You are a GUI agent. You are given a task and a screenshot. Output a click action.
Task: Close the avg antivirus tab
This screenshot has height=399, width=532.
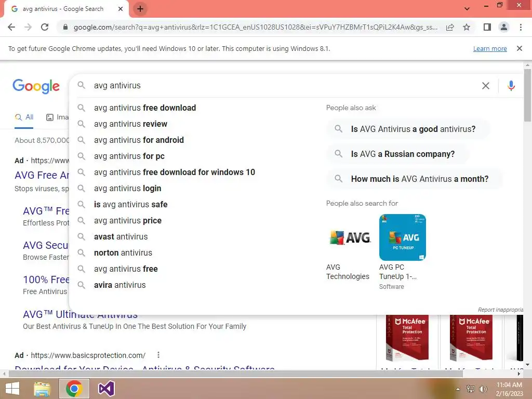(121, 9)
